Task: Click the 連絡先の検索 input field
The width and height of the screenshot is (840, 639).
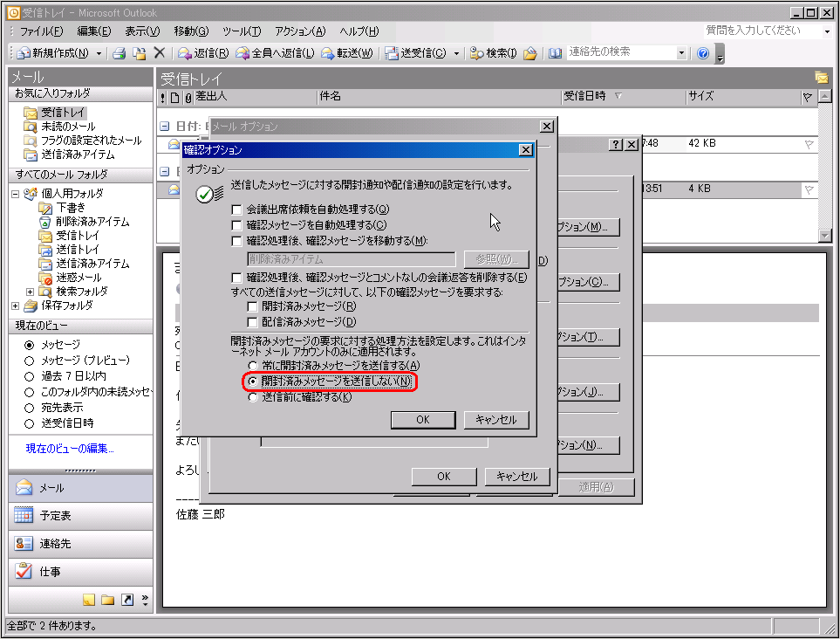Action: [x=621, y=52]
